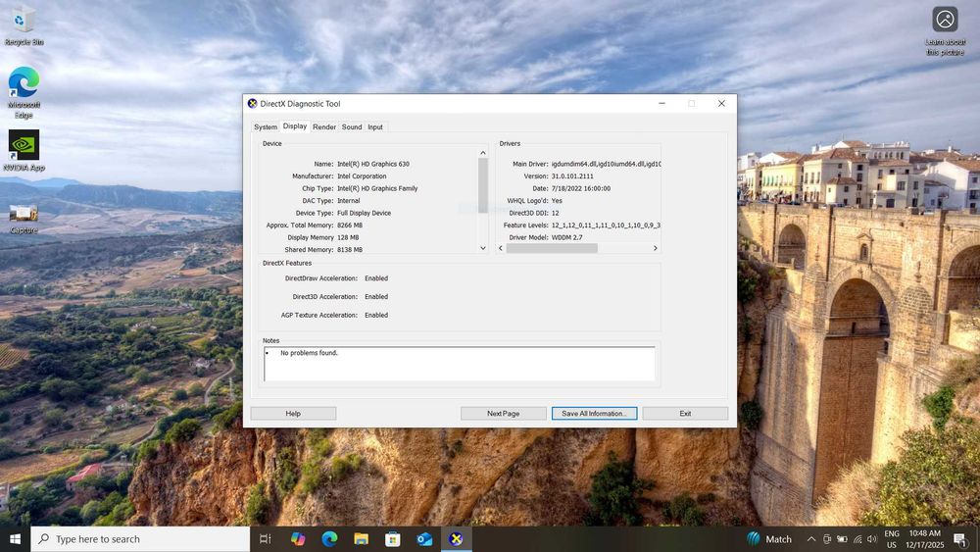Click the '8138 MB' shared memory value
The height and width of the screenshot is (552, 980).
[350, 249]
